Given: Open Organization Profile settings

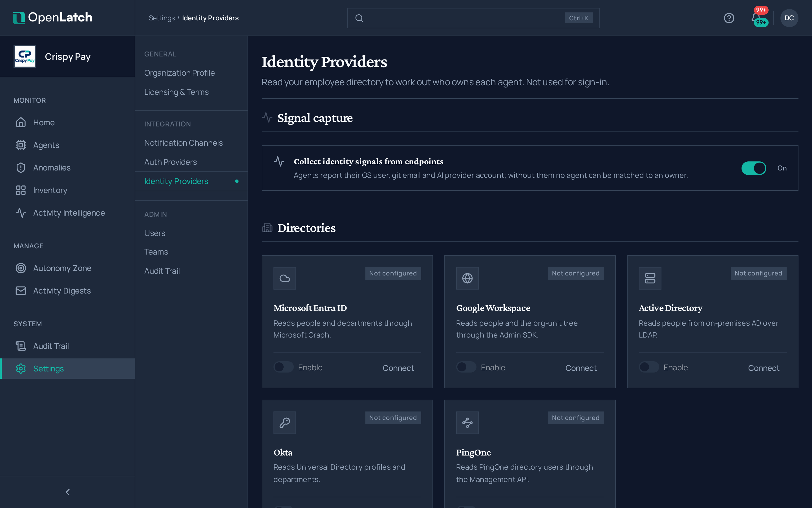Looking at the screenshot, I should pos(191,73).
